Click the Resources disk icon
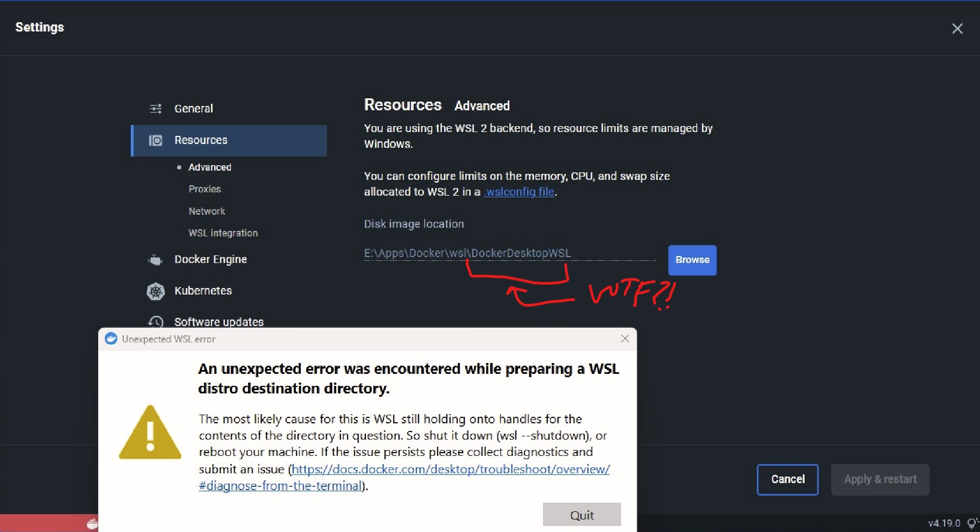Viewport: 980px width, 532px height. 156,141
